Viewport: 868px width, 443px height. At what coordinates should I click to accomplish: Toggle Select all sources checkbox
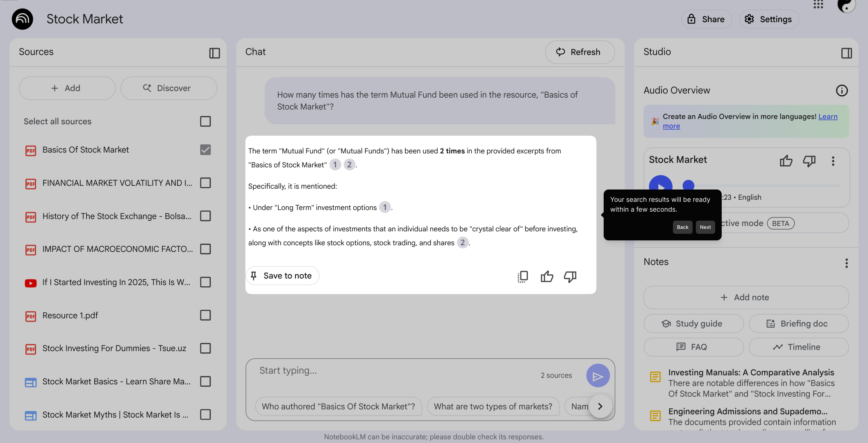pyautogui.click(x=205, y=121)
